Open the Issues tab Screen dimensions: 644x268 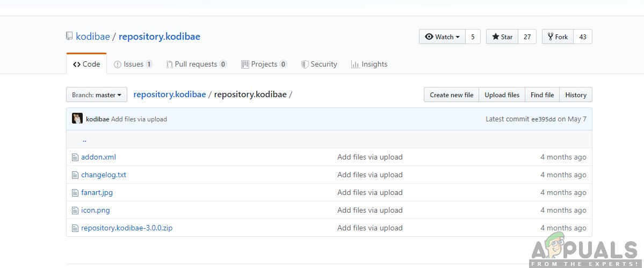tap(133, 64)
